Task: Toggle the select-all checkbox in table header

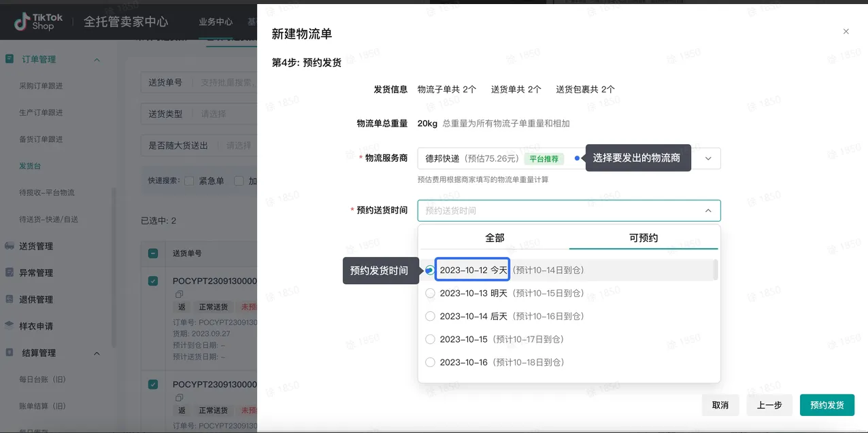Action: [153, 254]
